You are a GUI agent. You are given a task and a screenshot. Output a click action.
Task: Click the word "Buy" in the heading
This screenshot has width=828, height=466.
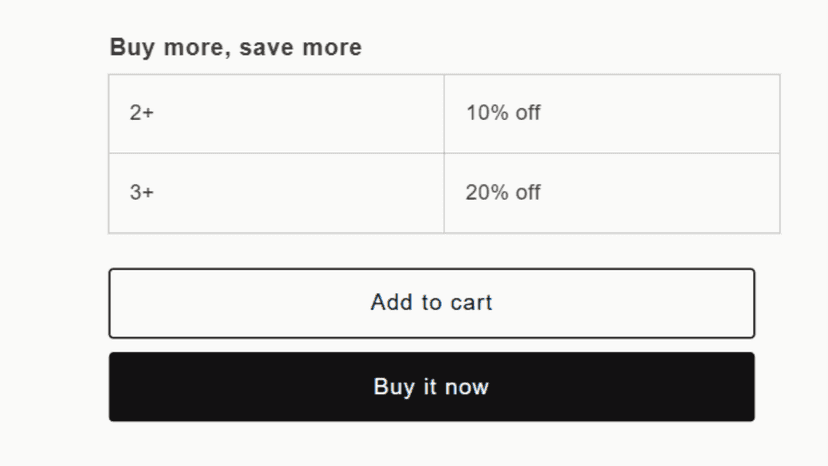coord(132,48)
